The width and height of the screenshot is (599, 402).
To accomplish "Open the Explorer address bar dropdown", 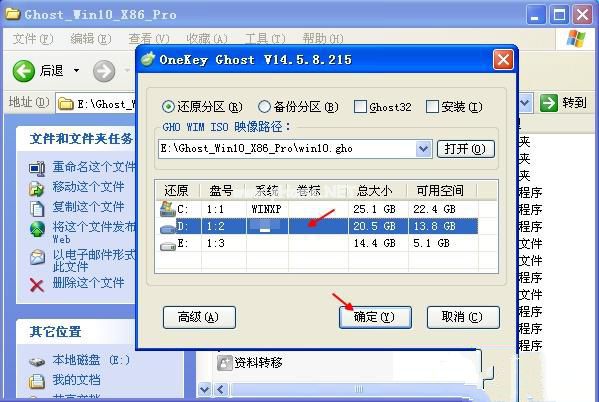I will pos(525,103).
